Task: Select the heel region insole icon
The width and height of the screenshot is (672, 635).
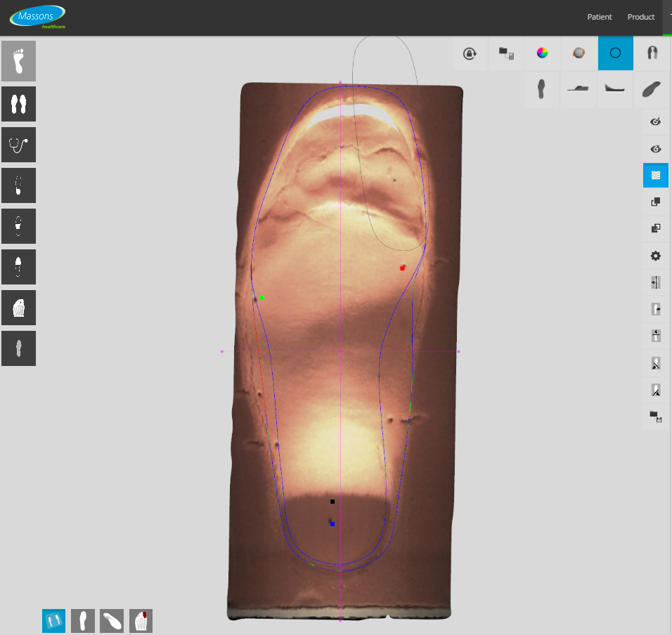Action: pos(18,185)
